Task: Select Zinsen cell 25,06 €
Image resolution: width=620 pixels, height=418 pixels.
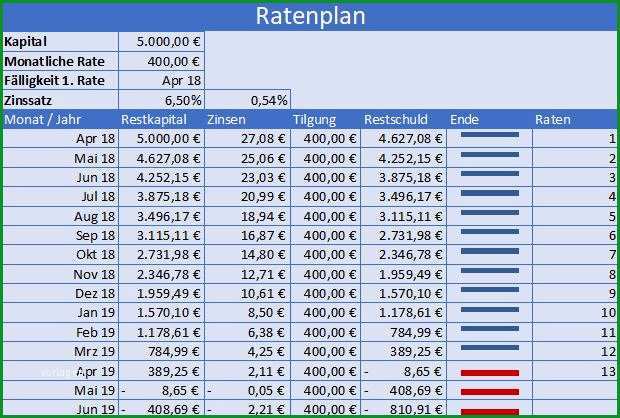Action: [248, 158]
